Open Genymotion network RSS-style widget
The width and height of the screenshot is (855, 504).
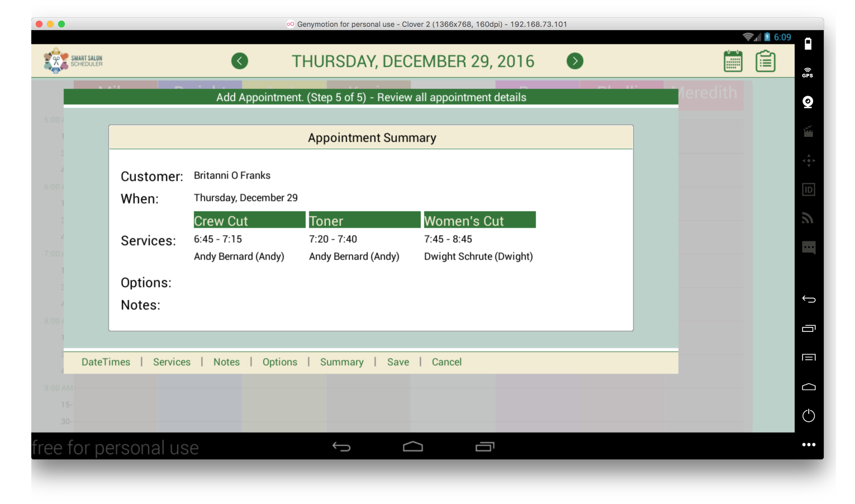coord(808,218)
